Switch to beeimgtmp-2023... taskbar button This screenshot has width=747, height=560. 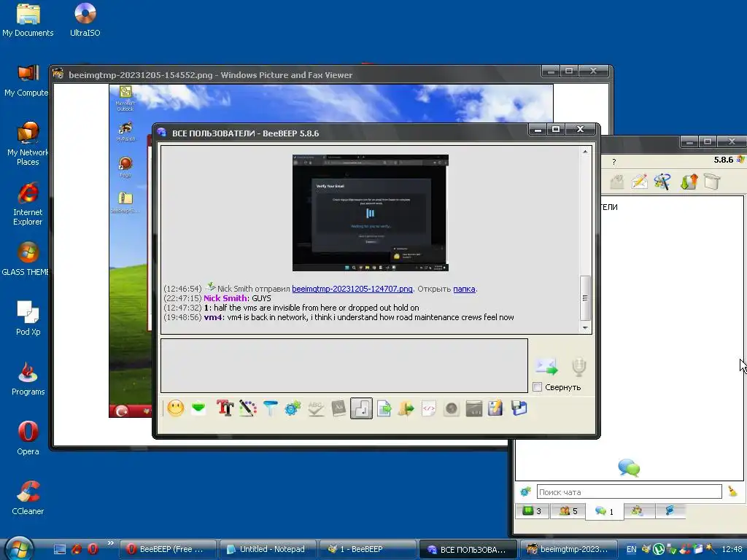568,549
